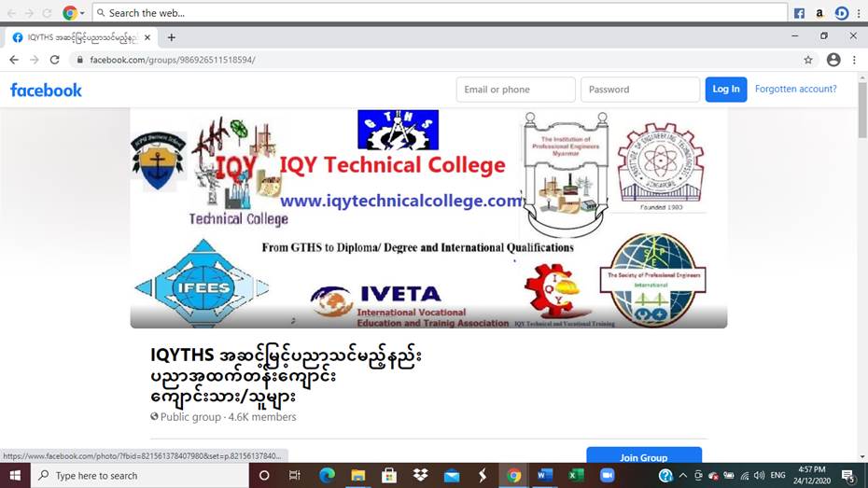
Task: Expand the hidden system tray icons chevron
Action: [683, 475]
